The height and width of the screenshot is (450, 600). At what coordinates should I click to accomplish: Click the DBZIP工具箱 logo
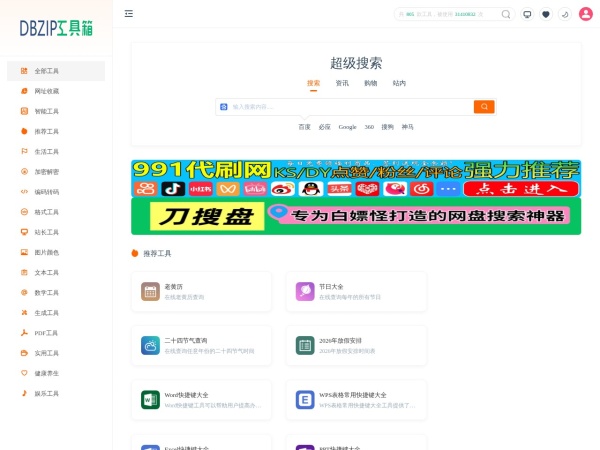56,28
